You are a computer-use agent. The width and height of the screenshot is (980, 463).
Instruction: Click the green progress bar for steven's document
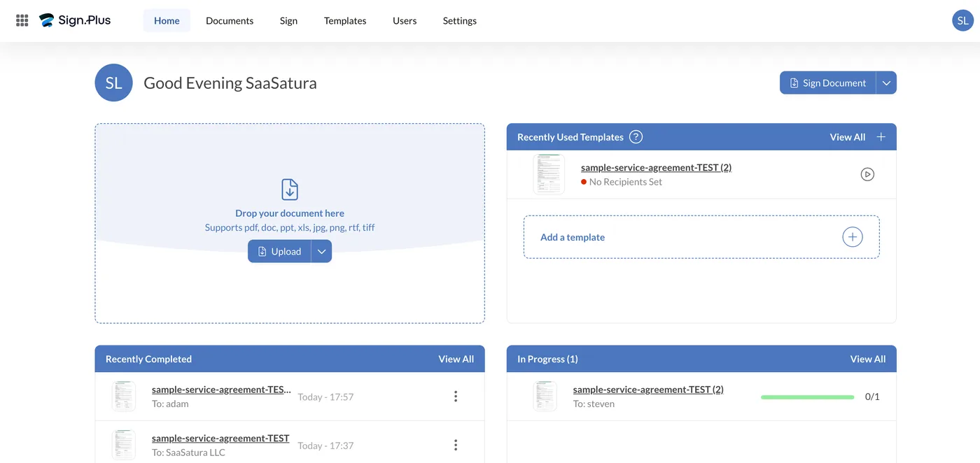tap(807, 397)
